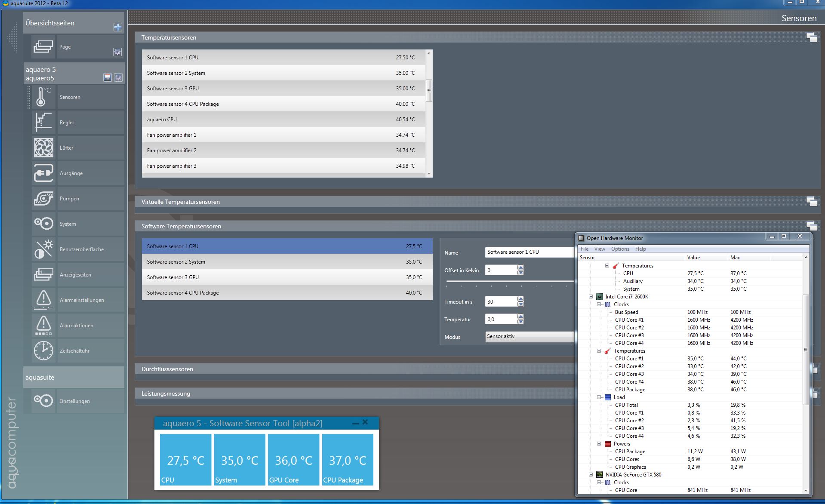Select the Pumpen pump icon

43,199
